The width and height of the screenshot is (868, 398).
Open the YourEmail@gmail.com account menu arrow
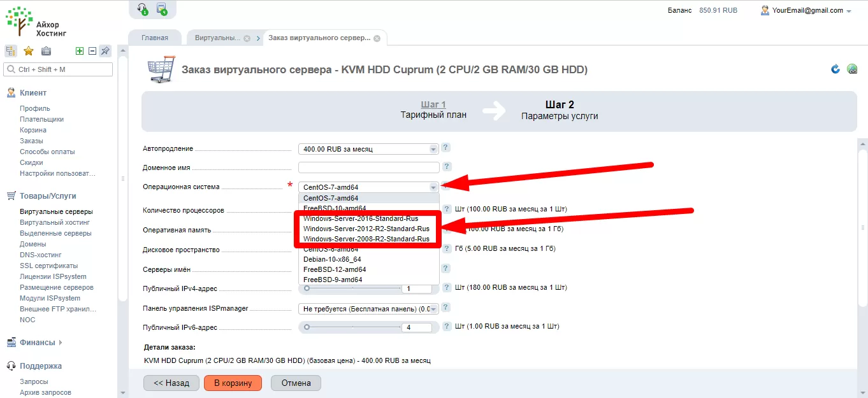pyautogui.click(x=849, y=11)
